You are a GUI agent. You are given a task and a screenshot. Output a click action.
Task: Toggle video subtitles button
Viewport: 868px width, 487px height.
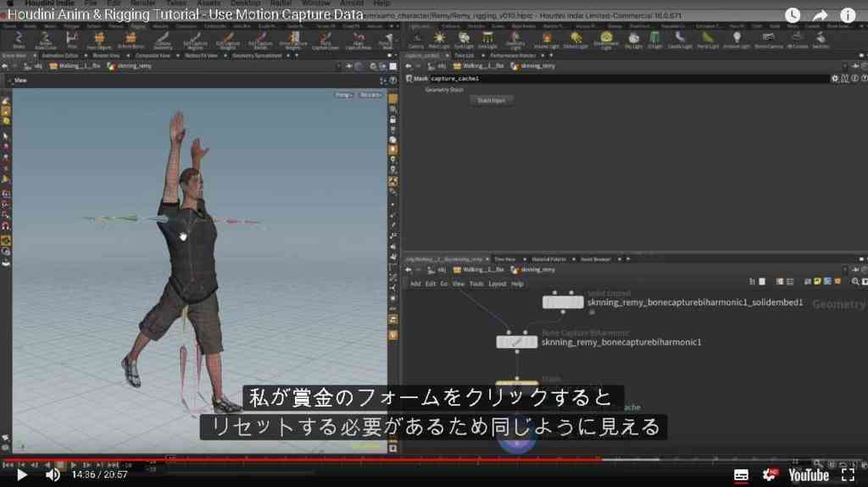[x=741, y=475]
